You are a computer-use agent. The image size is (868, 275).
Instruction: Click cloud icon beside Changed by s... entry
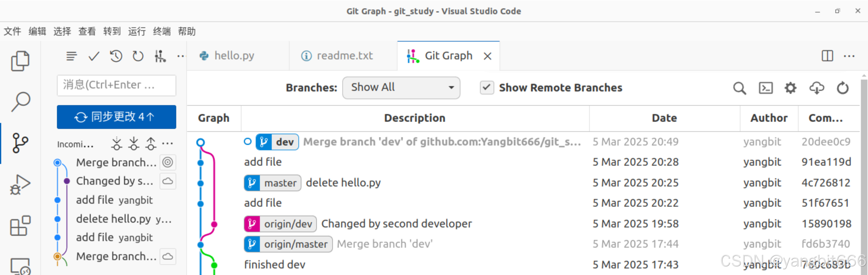(168, 181)
